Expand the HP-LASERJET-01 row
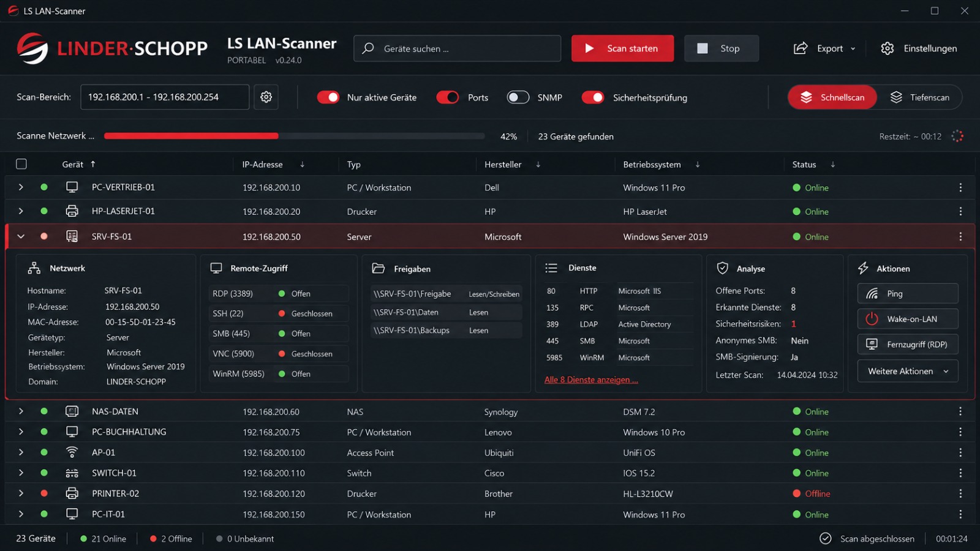This screenshot has height=551, width=980. 21,211
